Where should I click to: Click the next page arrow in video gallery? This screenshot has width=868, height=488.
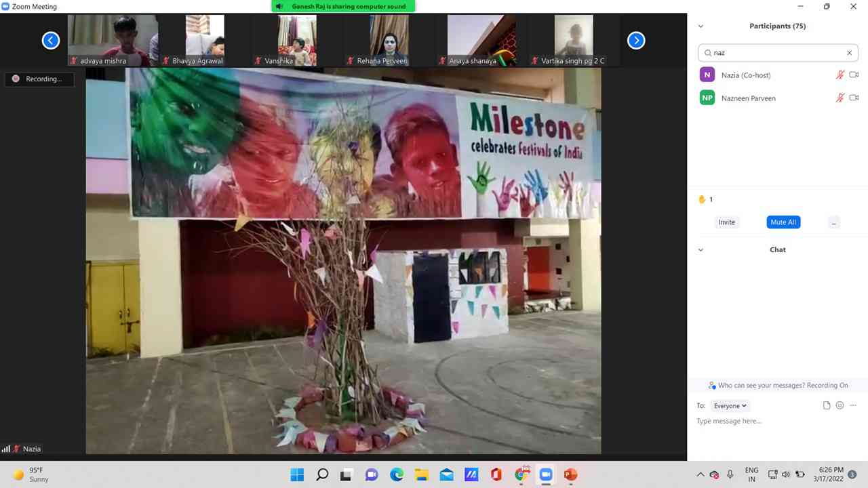tap(636, 40)
